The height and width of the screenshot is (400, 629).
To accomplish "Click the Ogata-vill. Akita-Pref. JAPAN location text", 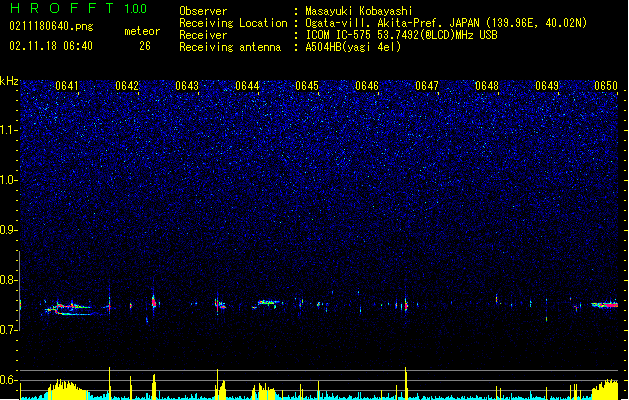I will 446,23.
